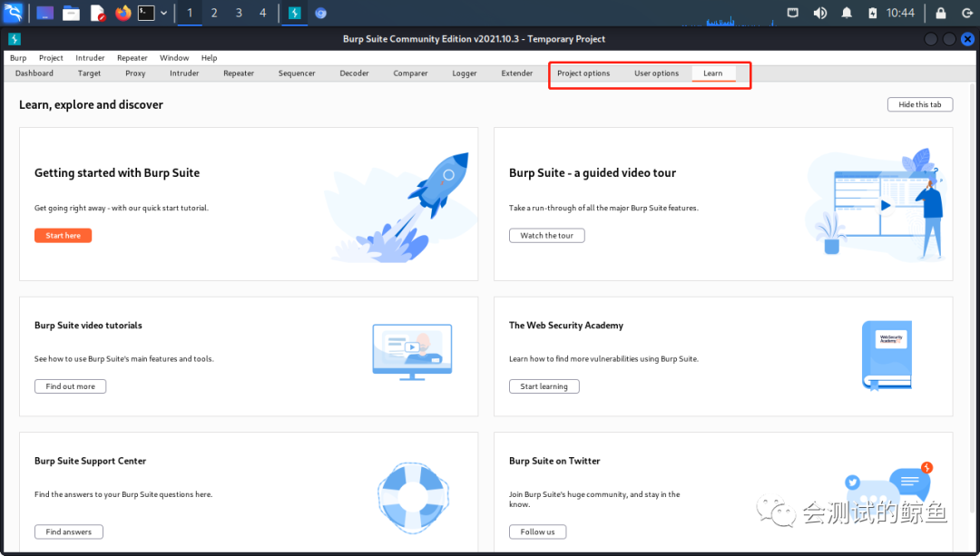Viewport: 980px width, 556px height.
Task: Switch to workspace 4
Action: 262,13
